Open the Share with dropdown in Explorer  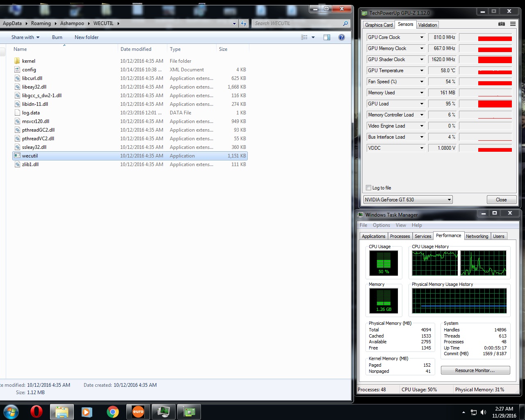click(x=25, y=37)
